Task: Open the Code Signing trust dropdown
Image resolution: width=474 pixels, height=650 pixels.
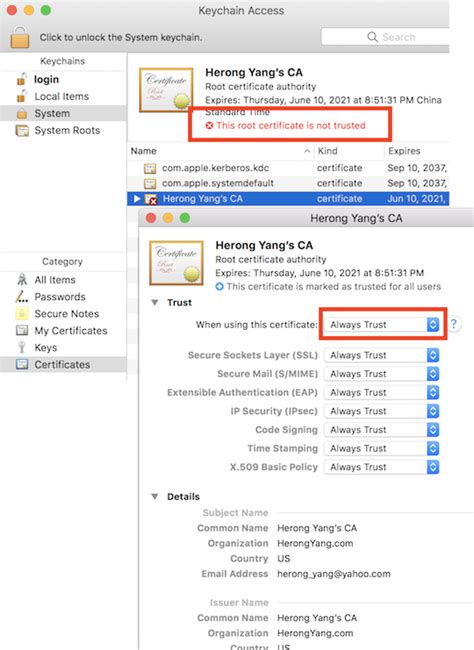Action: pos(382,430)
